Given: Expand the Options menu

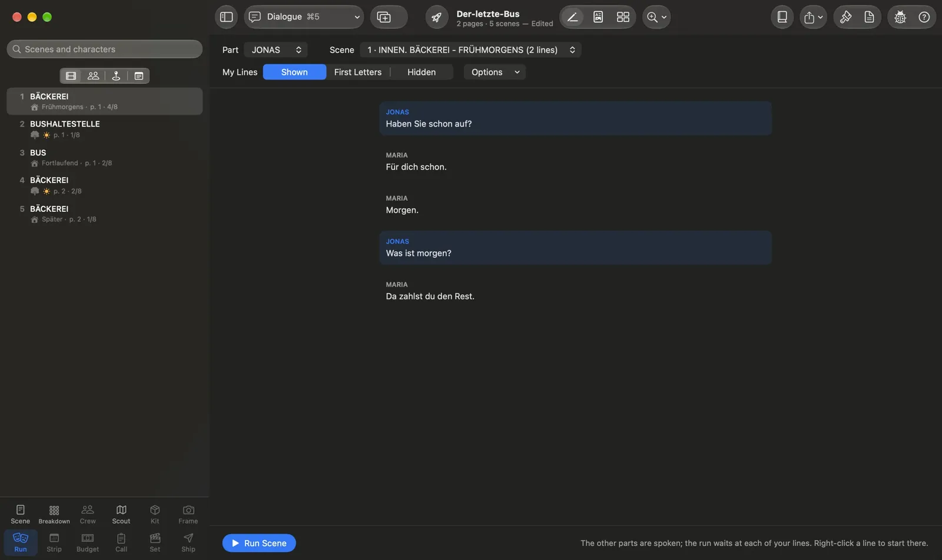Looking at the screenshot, I should 495,72.
